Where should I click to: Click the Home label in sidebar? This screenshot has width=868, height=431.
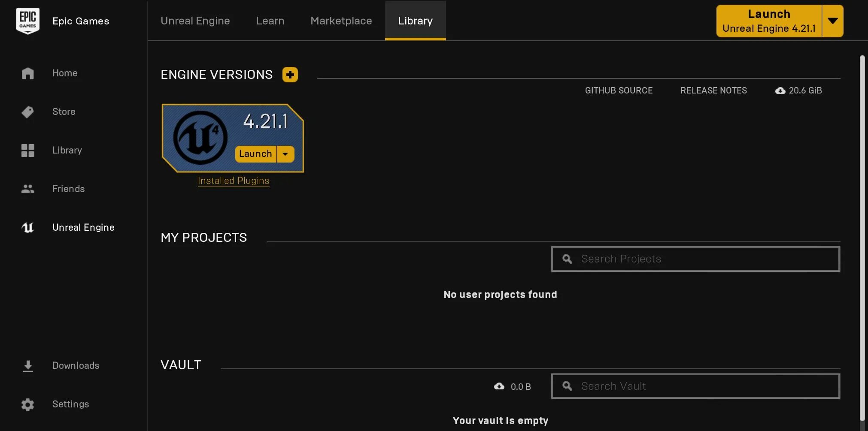click(x=65, y=73)
